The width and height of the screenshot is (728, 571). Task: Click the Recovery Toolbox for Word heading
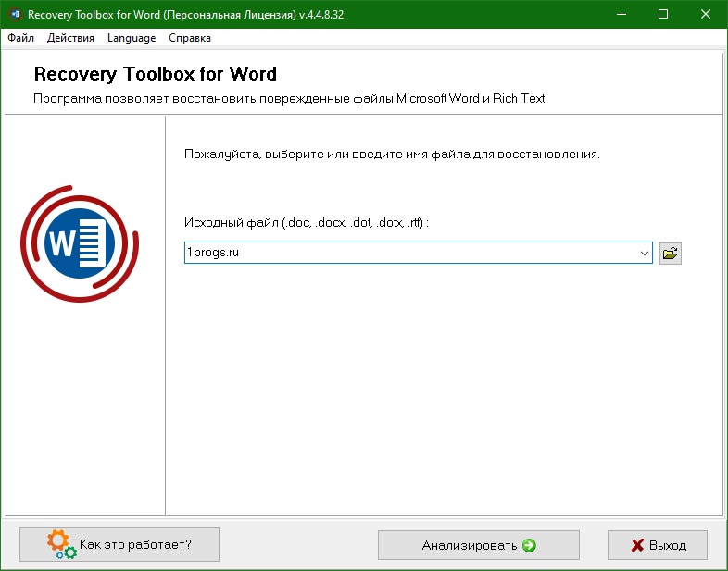(x=155, y=74)
